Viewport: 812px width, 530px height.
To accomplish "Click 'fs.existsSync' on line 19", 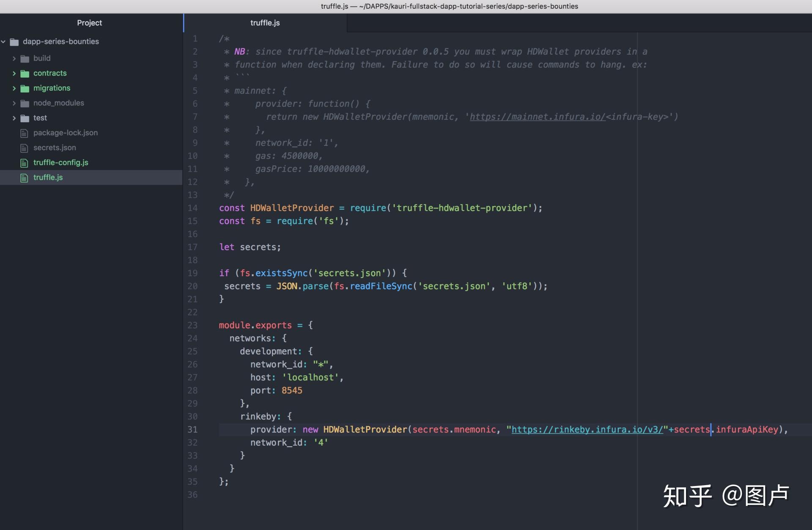I will pos(274,273).
